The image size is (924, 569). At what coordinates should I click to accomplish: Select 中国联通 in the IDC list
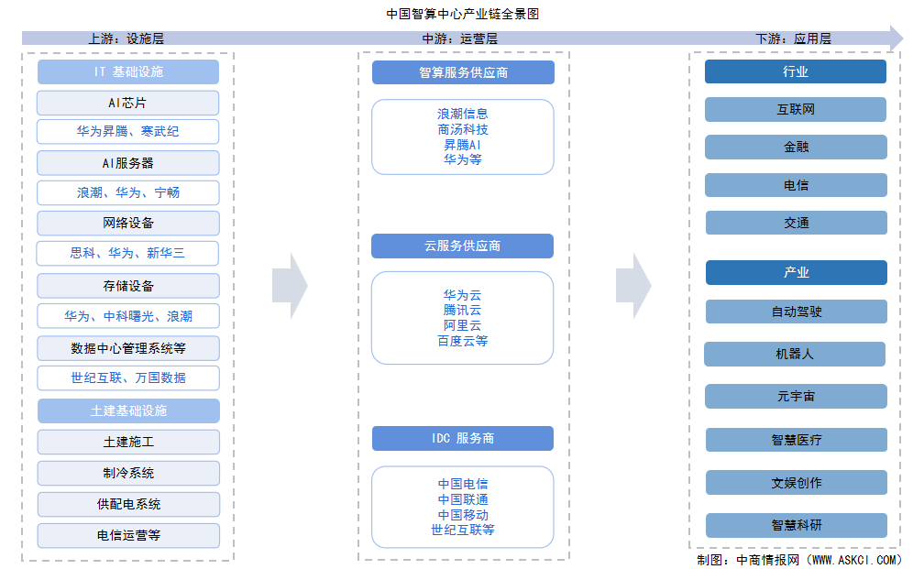coord(463,499)
